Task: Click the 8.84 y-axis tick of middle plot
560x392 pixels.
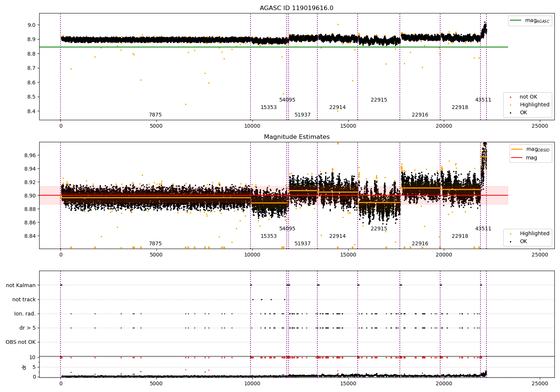Action: [30, 236]
